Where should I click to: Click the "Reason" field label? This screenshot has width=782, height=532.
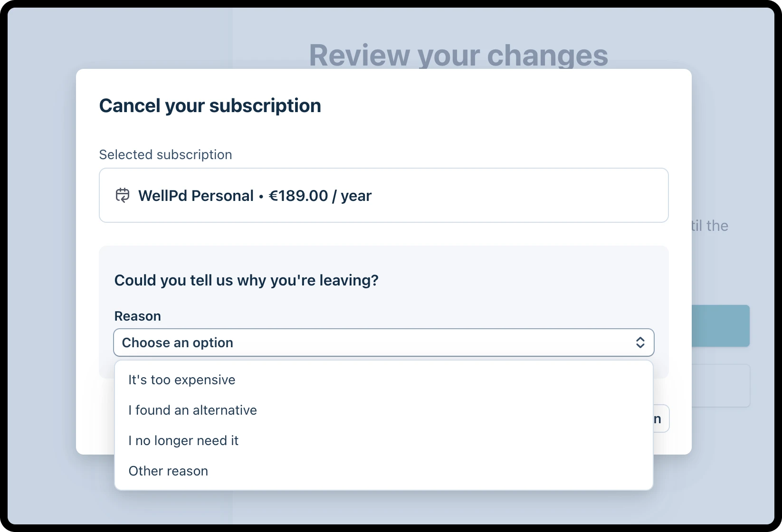pyautogui.click(x=137, y=316)
